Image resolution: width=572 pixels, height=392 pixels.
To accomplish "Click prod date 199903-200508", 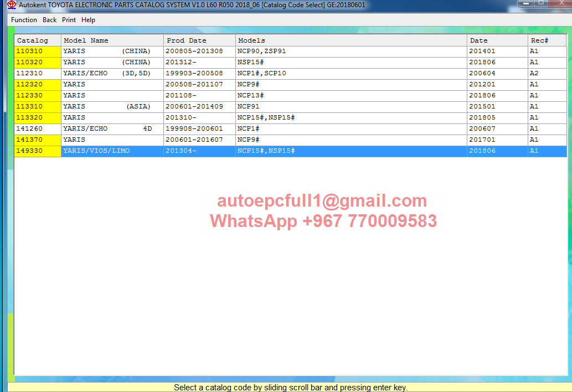I will [x=199, y=73].
